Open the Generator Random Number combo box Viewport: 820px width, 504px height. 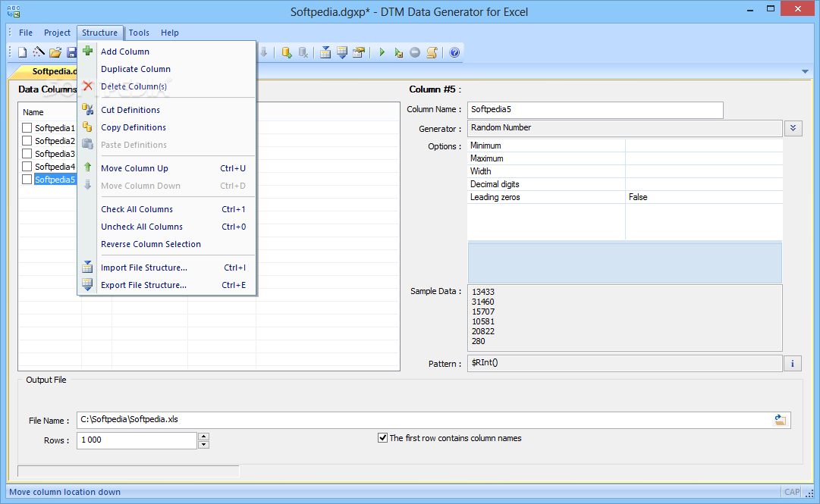[624, 128]
